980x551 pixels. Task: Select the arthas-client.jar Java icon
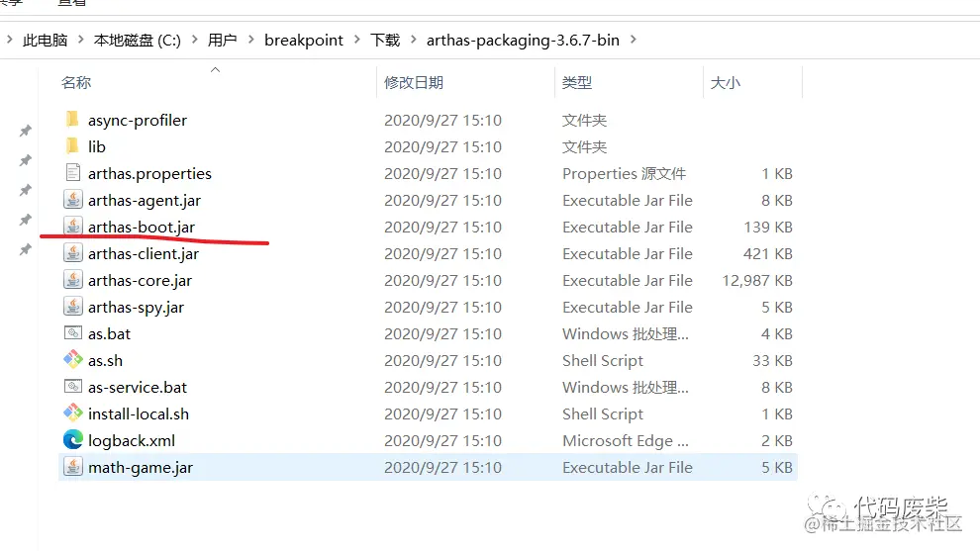tap(73, 253)
